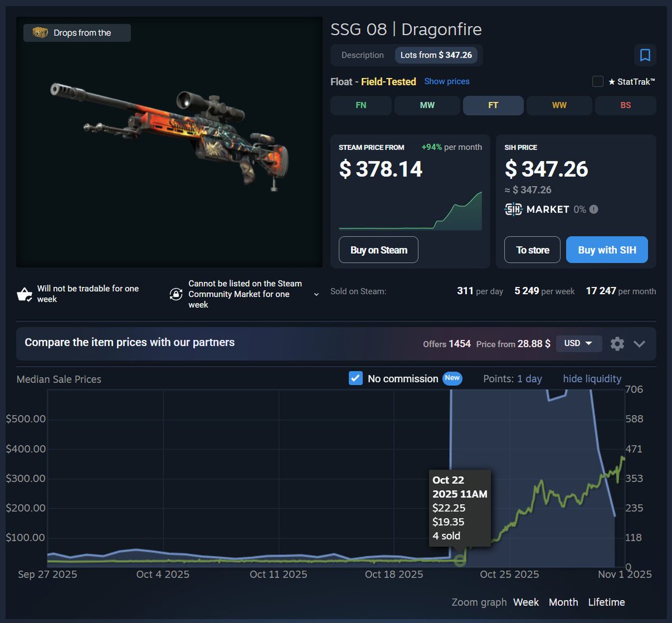The width and height of the screenshot is (672, 623).
Task: Click the 5 249 per week figure
Action: pyautogui.click(x=544, y=291)
